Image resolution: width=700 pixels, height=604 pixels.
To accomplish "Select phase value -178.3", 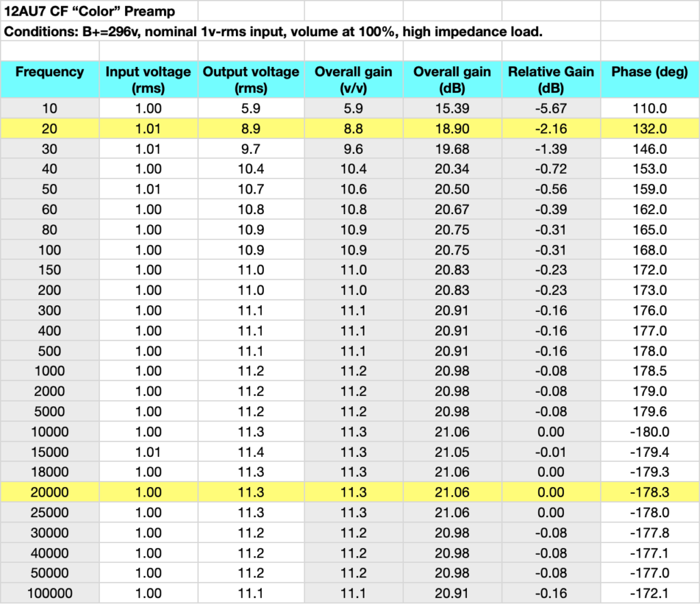I will click(650, 492).
